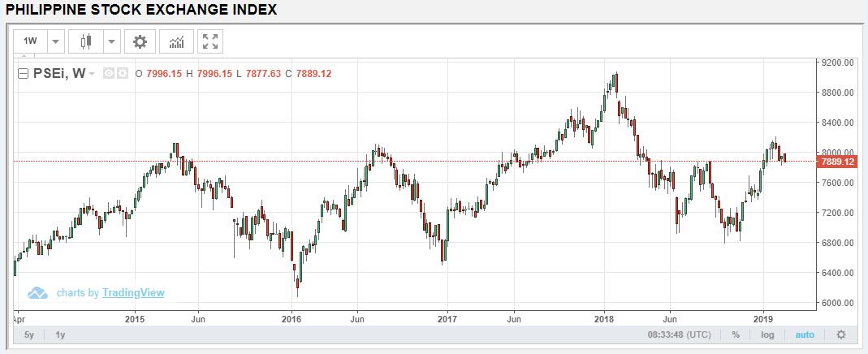The width and height of the screenshot is (868, 354).
Task: Toggle percentage scale mode
Action: [736, 335]
